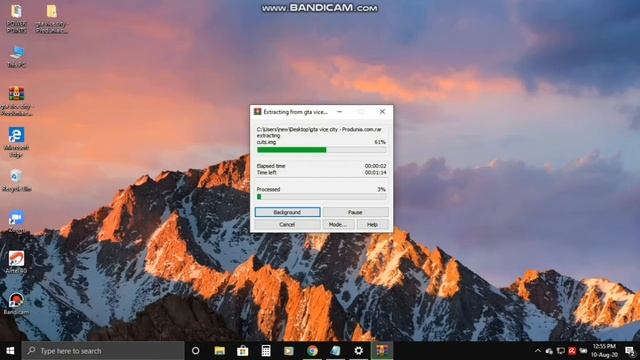Screen dimensions: 640x360
Task: Click the archive path text ending Produnia.com.rar
Action: [319, 129]
